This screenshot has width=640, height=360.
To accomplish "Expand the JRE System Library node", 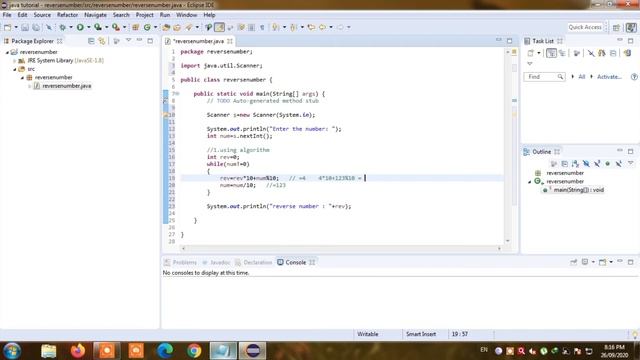I will [15, 61].
